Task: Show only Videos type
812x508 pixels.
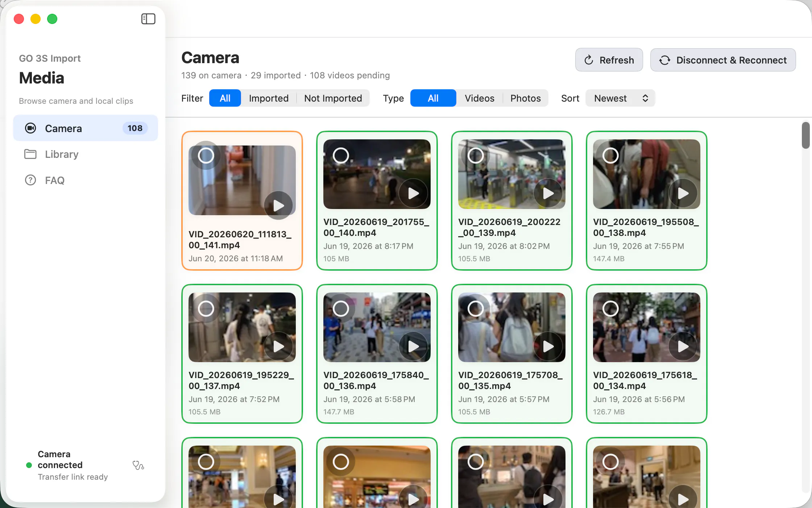Action: 479,98
